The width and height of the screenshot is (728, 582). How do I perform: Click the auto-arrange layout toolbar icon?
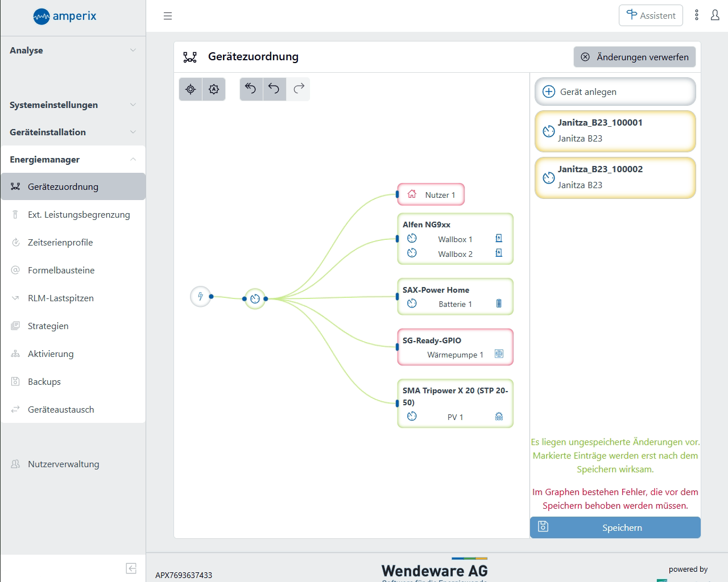coord(214,89)
